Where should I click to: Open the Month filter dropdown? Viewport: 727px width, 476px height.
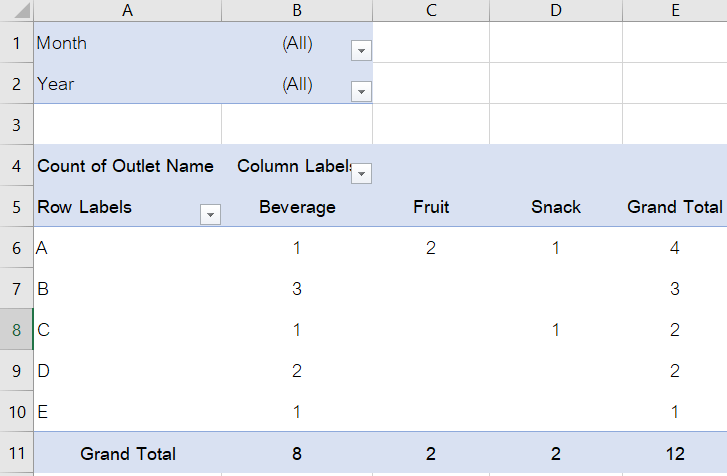pos(361,50)
